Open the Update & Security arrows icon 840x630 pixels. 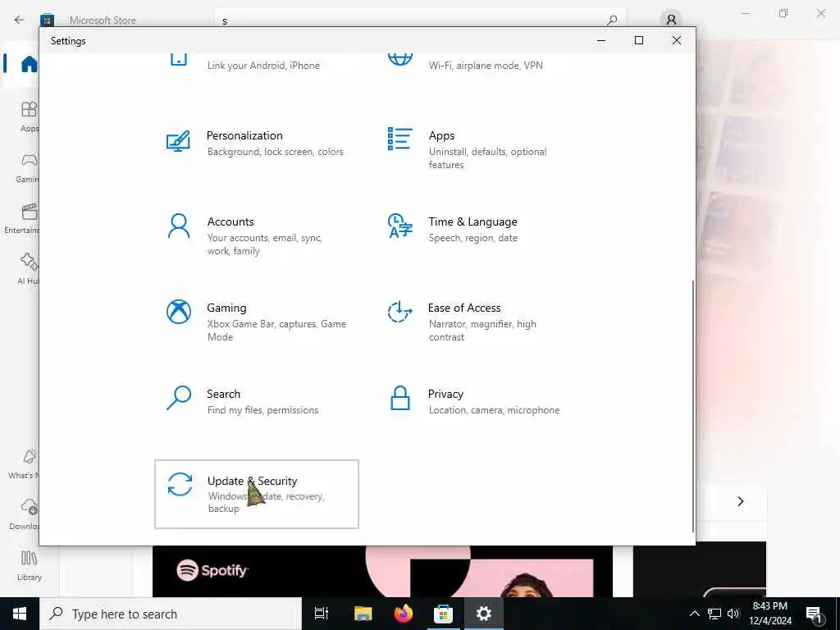180,484
